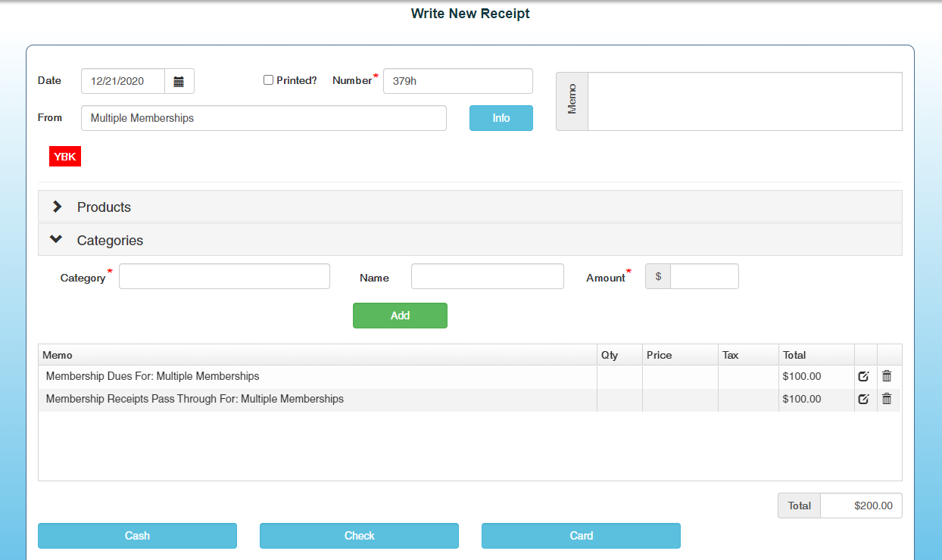Click the red YBK badge
Viewport: 942px width, 560px height.
[65, 157]
